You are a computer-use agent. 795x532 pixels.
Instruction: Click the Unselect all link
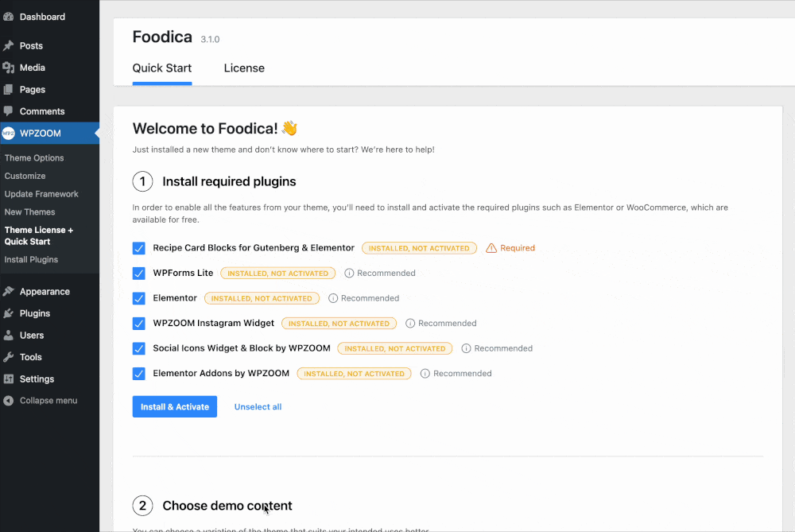(x=258, y=406)
